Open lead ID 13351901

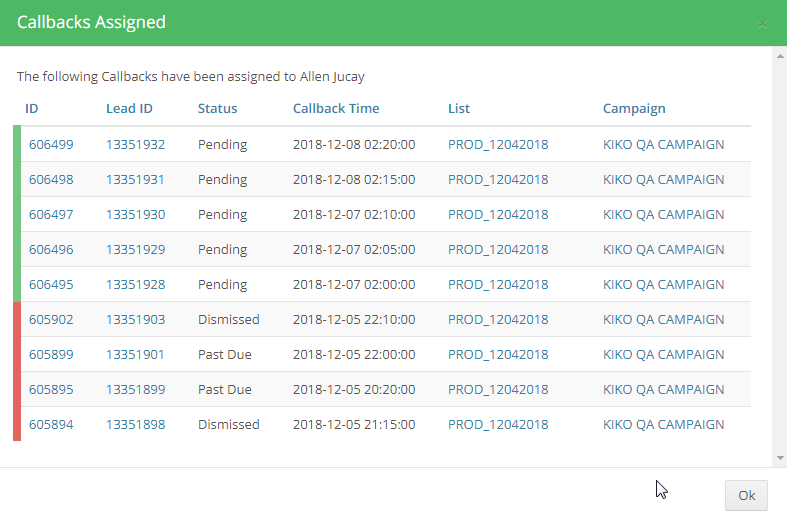click(135, 355)
